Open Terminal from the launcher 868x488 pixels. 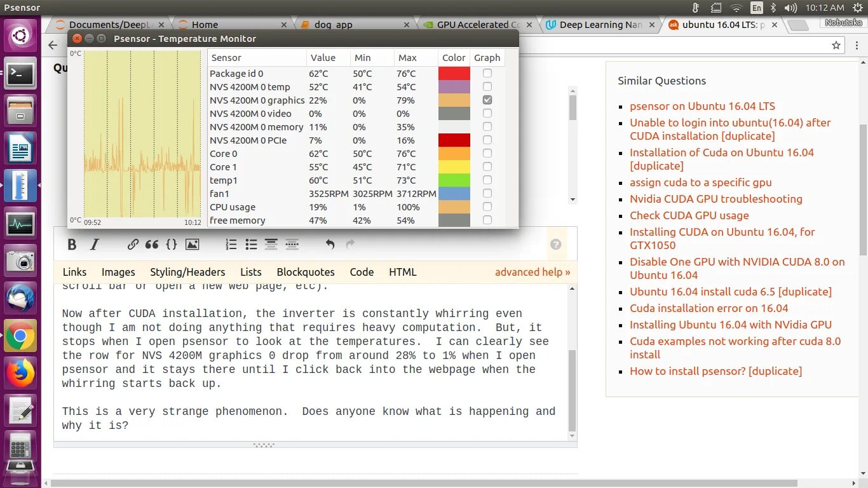[x=20, y=75]
